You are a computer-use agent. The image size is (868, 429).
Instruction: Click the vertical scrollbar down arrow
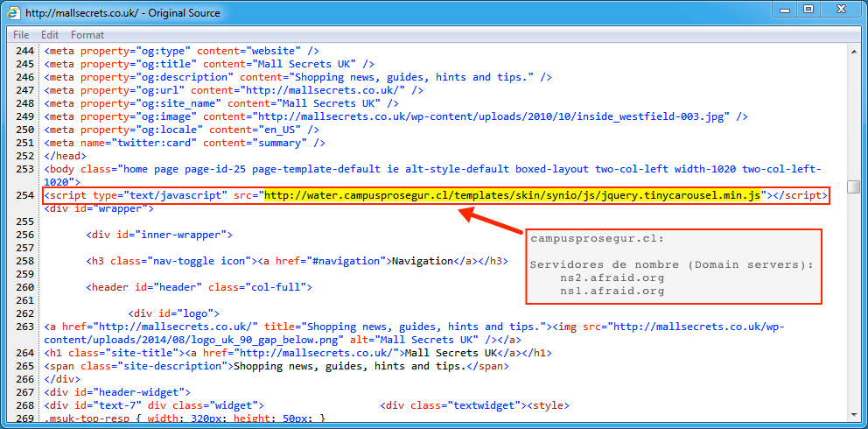coord(853,415)
